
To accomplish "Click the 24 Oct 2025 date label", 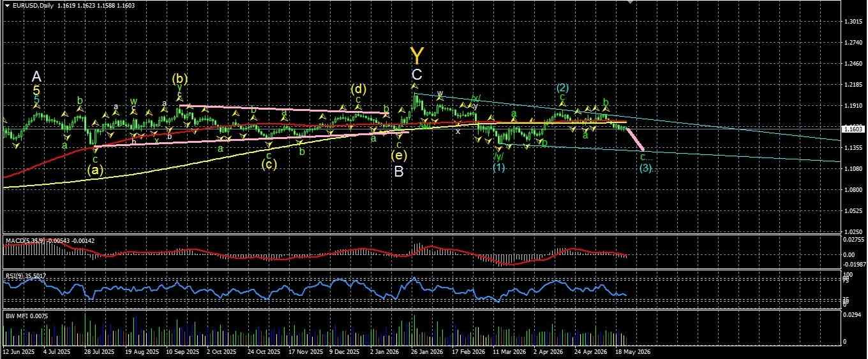I will 263,351.
